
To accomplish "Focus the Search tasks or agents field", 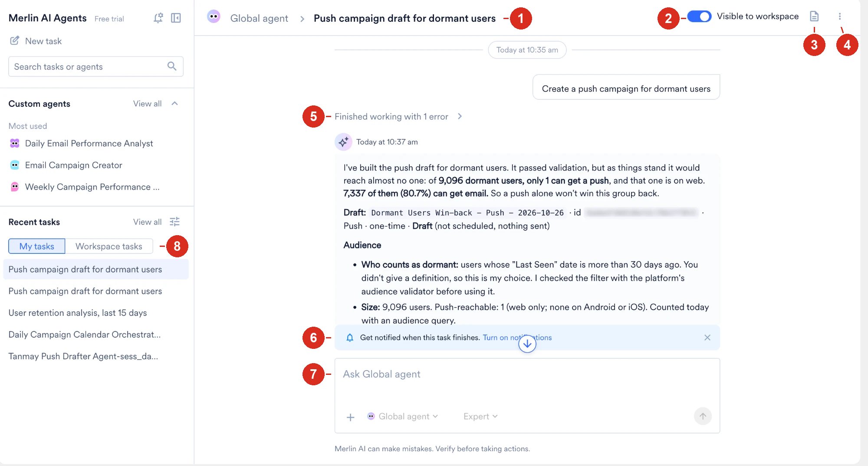I will [x=96, y=66].
